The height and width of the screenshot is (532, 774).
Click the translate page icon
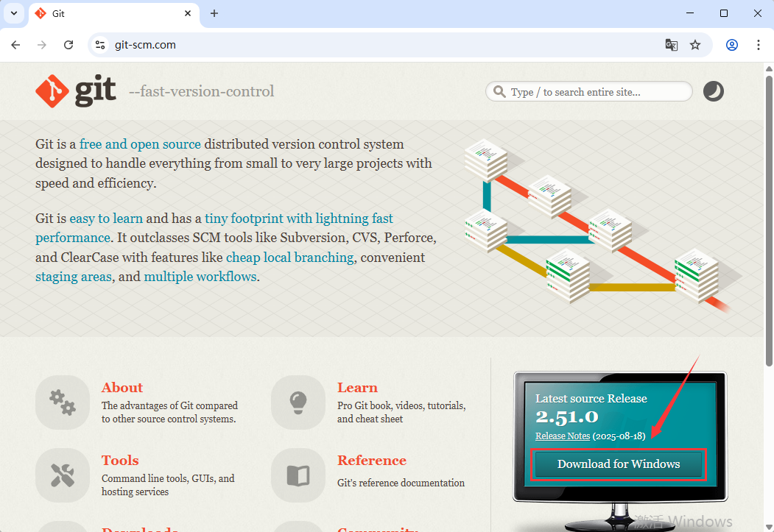671,45
